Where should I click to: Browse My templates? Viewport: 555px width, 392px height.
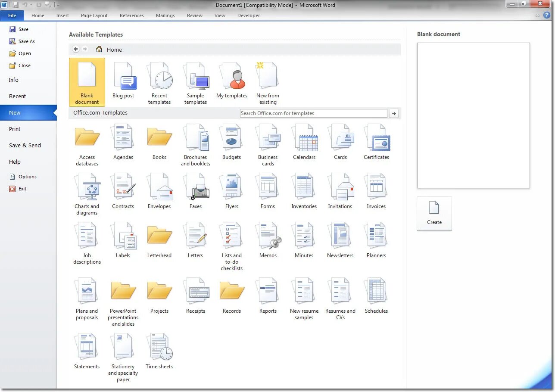(x=232, y=80)
